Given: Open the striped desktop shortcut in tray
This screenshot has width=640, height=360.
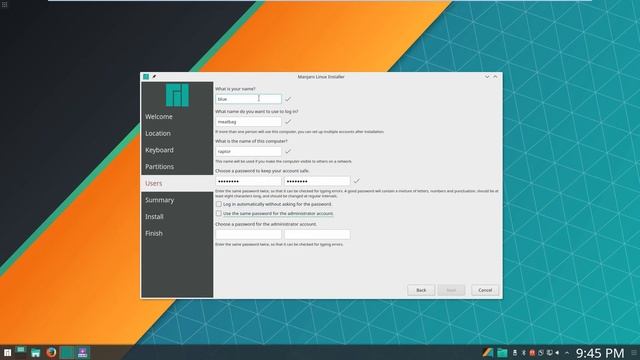Looking at the screenshot, I should [487, 353].
